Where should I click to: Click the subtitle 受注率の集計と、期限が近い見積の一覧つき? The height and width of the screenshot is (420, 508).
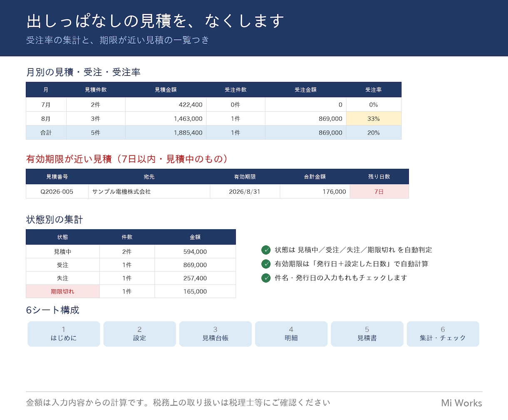[x=117, y=40]
